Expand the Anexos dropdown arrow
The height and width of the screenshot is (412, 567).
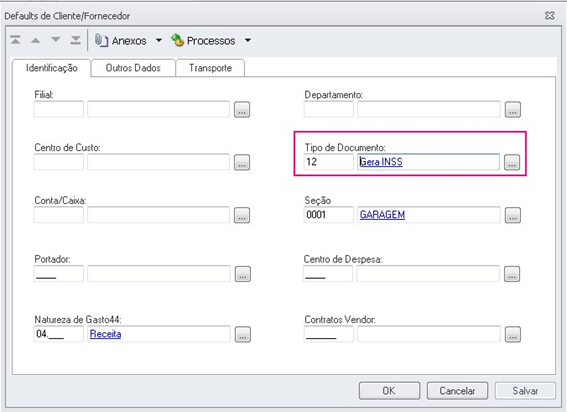(x=159, y=40)
